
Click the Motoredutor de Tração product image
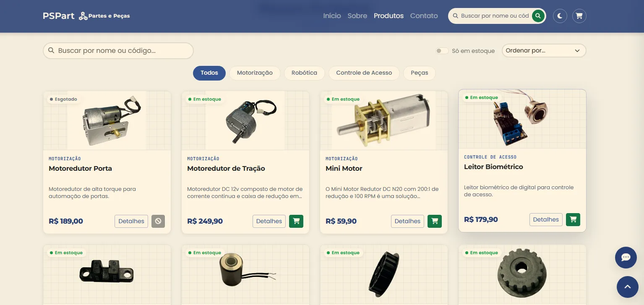click(x=245, y=121)
